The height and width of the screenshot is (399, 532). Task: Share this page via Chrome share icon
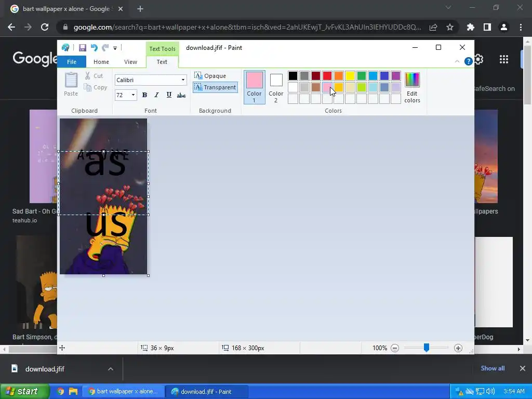[433, 27]
